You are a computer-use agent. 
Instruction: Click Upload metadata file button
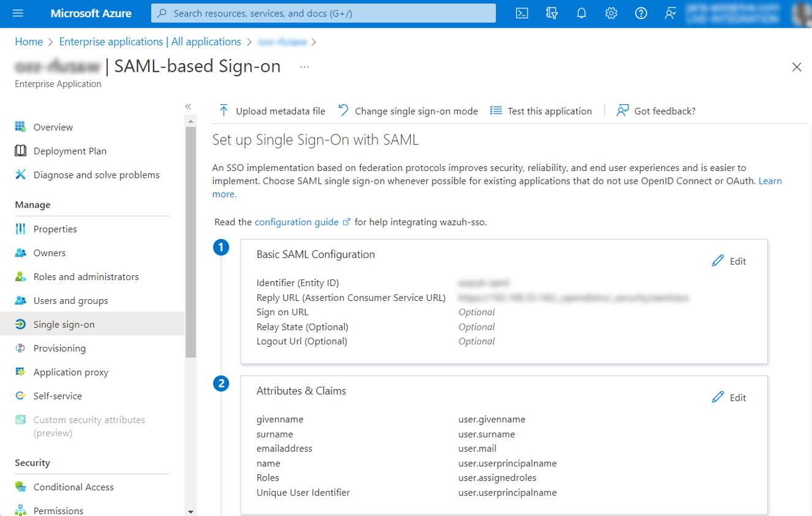[272, 111]
